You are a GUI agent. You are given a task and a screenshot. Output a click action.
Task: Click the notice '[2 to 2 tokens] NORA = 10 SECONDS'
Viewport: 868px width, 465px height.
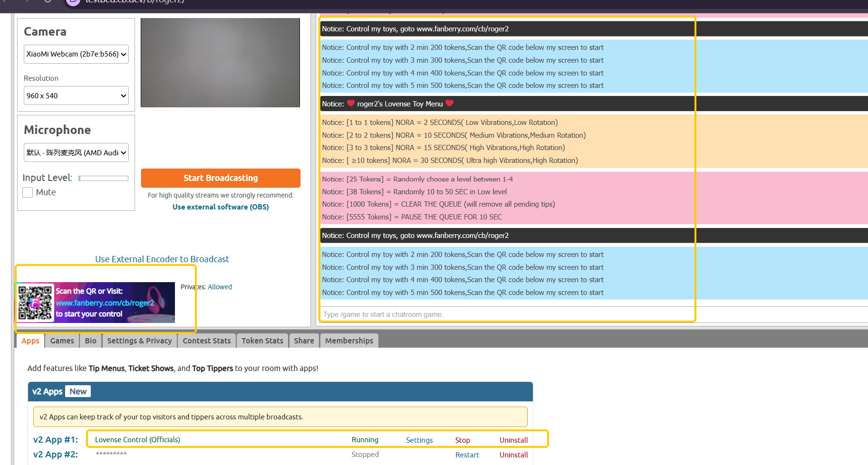454,135
